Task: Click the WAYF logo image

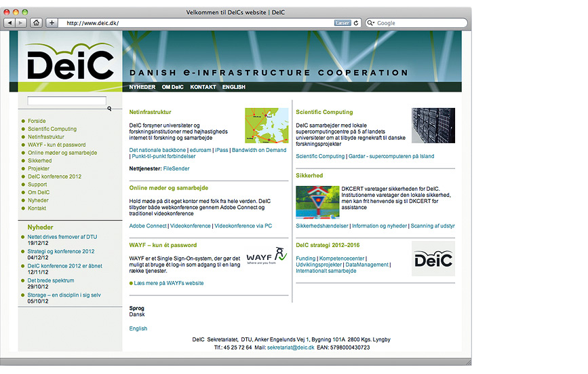Action: [267, 255]
